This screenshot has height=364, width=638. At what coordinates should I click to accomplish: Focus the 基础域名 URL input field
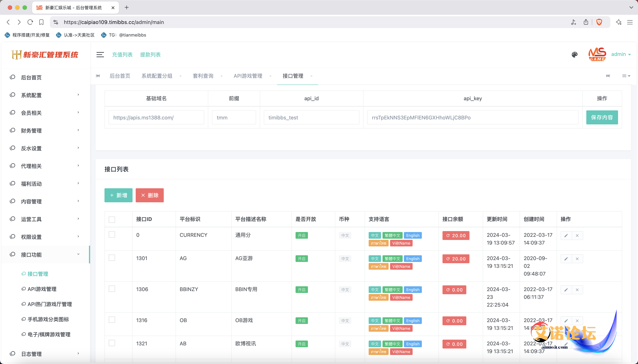click(x=156, y=118)
